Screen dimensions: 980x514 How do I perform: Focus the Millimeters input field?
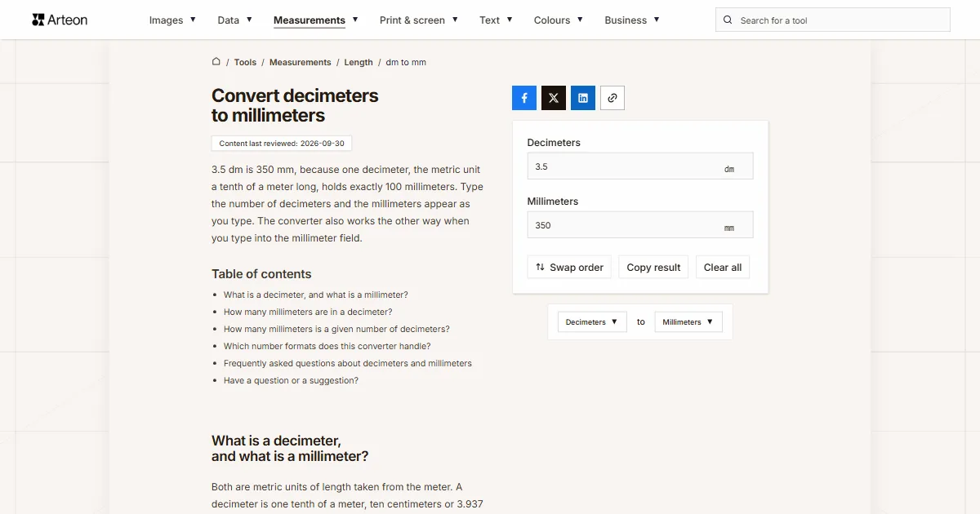click(640, 225)
